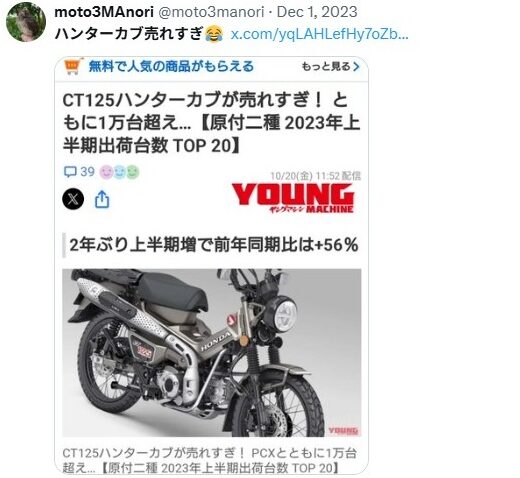Image resolution: width=520 pixels, height=478 pixels.
Task: Open the Honda CT125 motorcycle photo
Action: (x=212, y=353)
